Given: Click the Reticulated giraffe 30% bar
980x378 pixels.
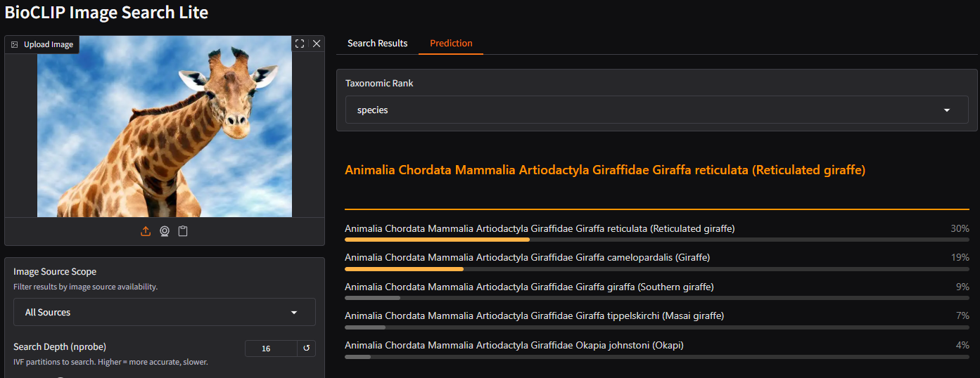Looking at the screenshot, I should coord(657,240).
